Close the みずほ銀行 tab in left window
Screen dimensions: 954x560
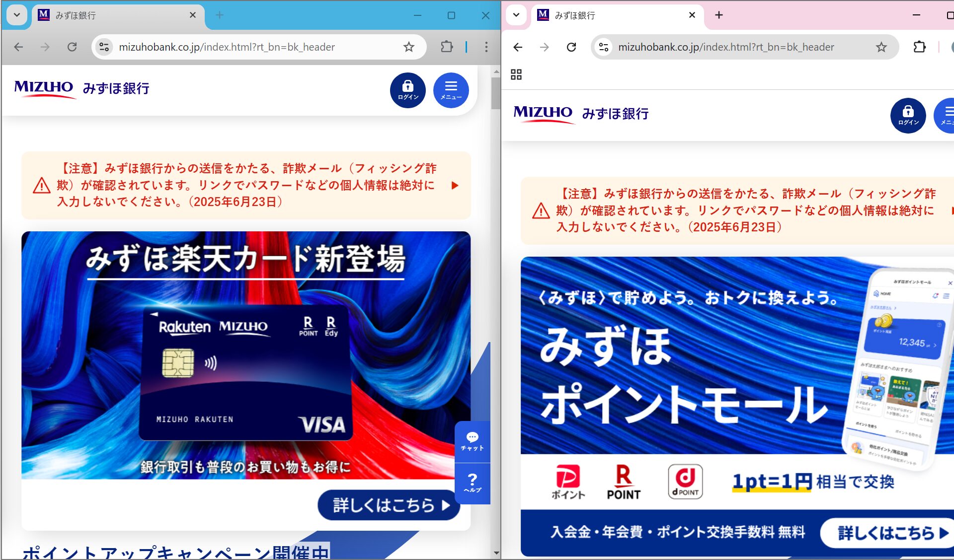[193, 15]
